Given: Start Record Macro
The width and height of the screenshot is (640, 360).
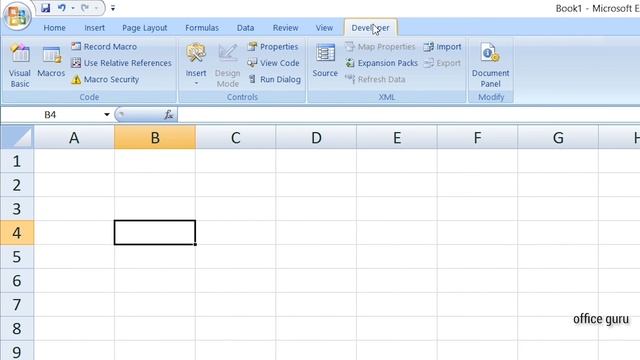Looking at the screenshot, I should point(104,47).
